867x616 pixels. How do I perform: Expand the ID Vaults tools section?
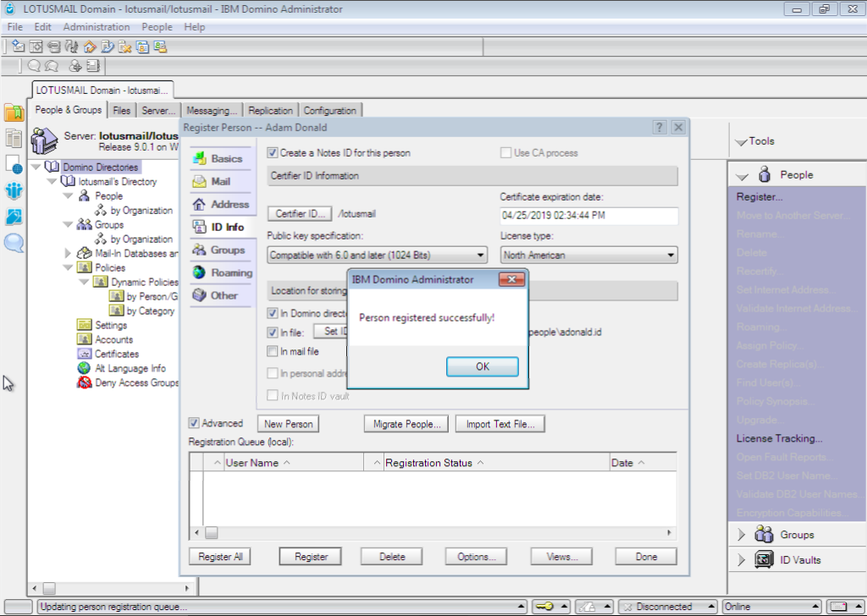click(742, 559)
